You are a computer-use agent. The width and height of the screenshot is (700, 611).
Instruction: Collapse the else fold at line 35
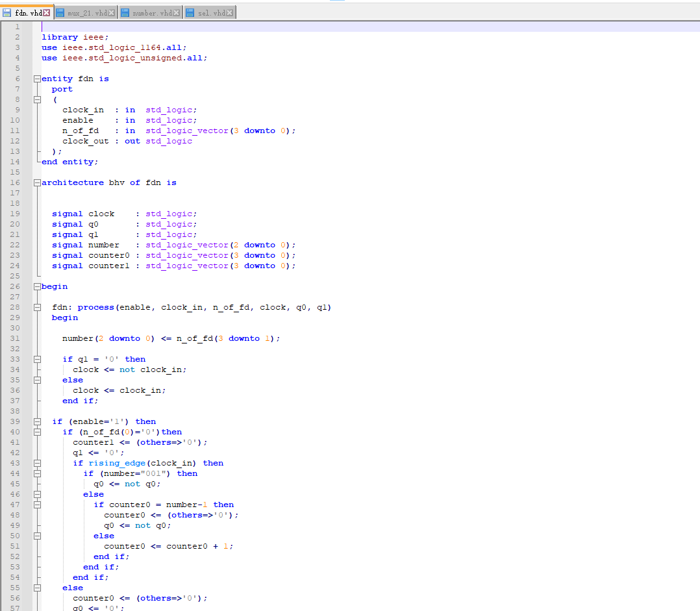[x=38, y=380]
